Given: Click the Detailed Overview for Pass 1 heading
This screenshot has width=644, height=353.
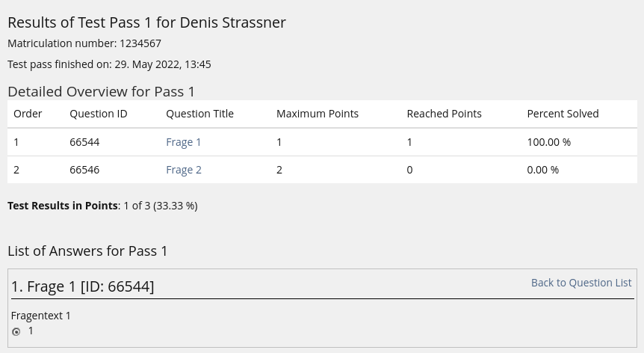Looking at the screenshot, I should coord(101,91).
